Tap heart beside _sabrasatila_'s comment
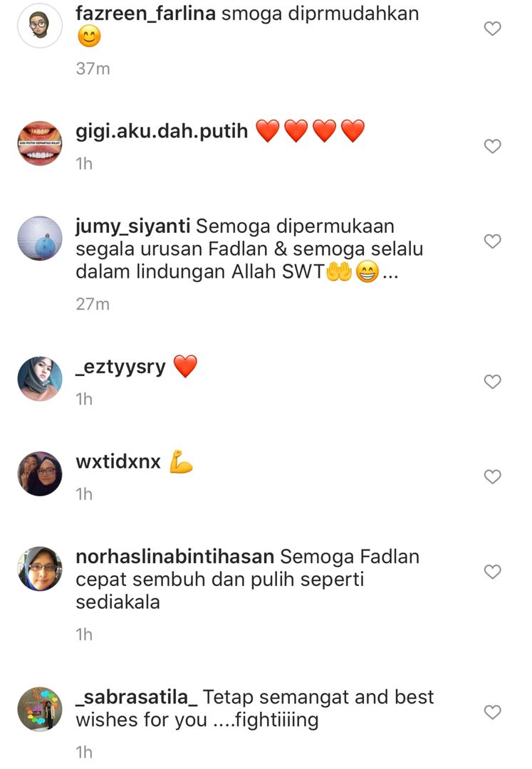 [x=492, y=711]
